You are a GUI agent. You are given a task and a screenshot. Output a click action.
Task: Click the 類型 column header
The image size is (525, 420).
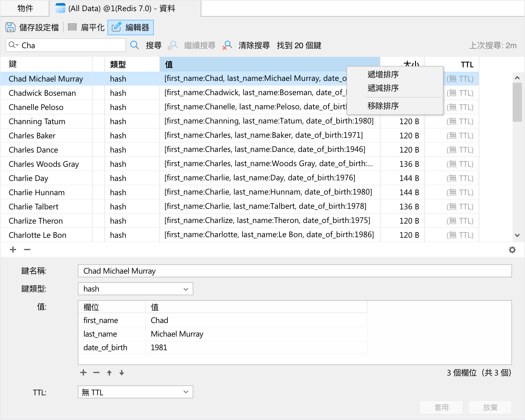[132, 64]
